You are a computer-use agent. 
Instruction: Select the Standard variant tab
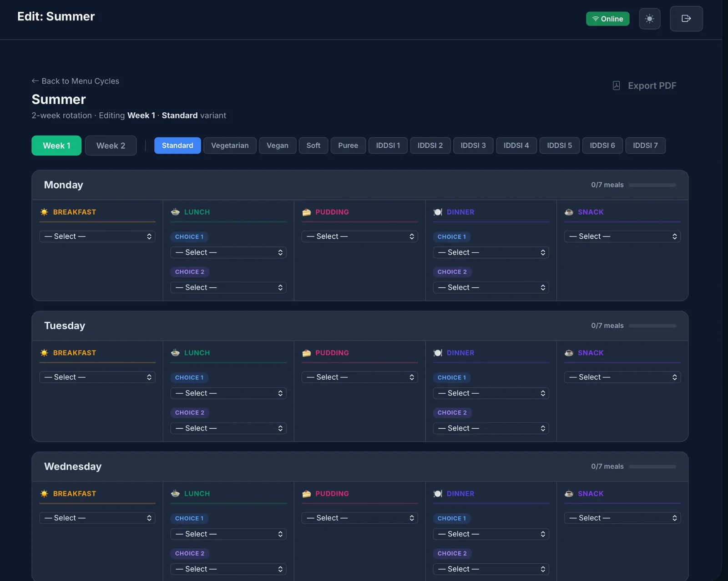[x=177, y=145]
